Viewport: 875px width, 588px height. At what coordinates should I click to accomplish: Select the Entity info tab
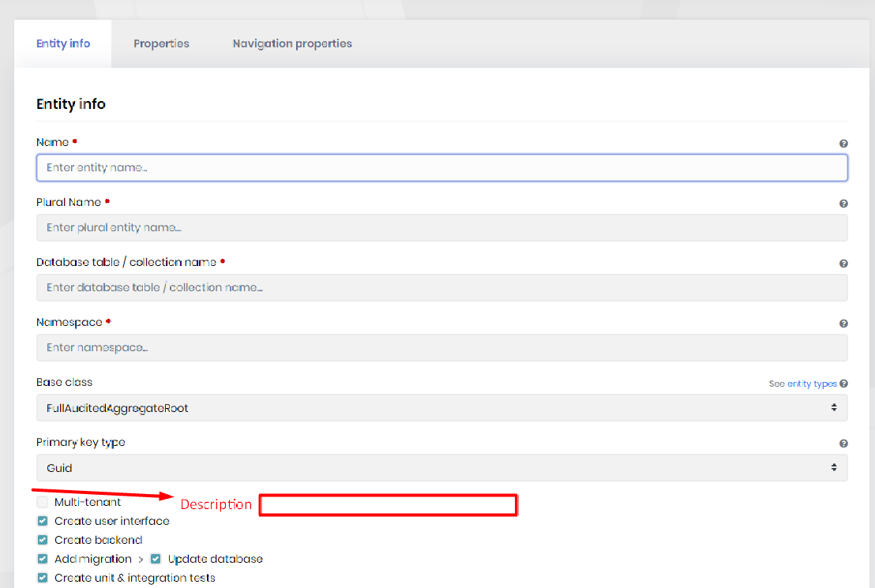tap(63, 43)
